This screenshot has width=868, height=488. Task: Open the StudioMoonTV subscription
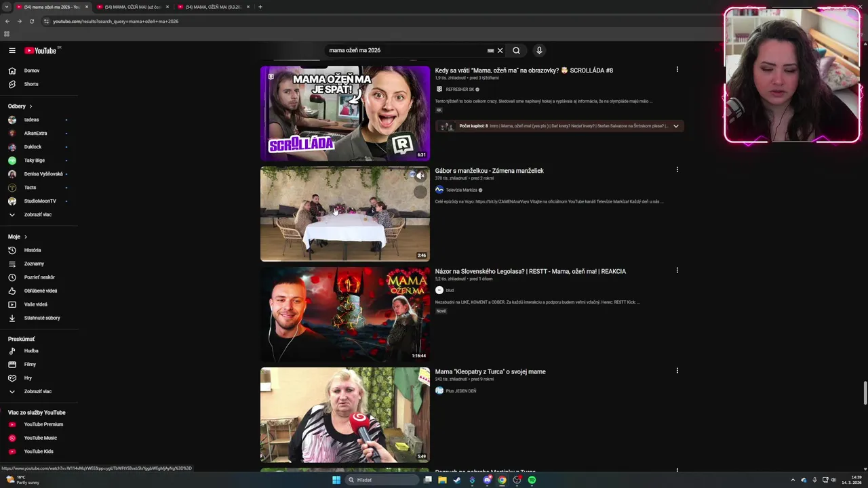[x=40, y=201]
